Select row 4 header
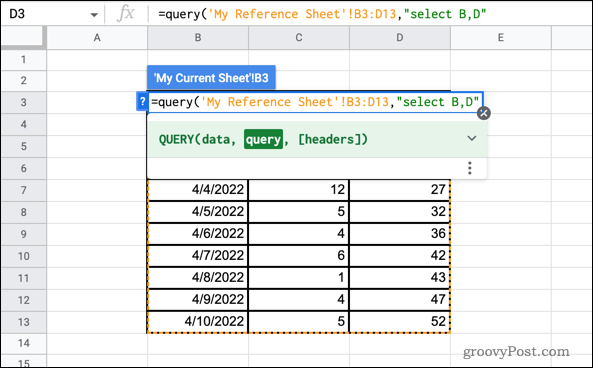The height and width of the screenshot is (368, 593). [23, 124]
